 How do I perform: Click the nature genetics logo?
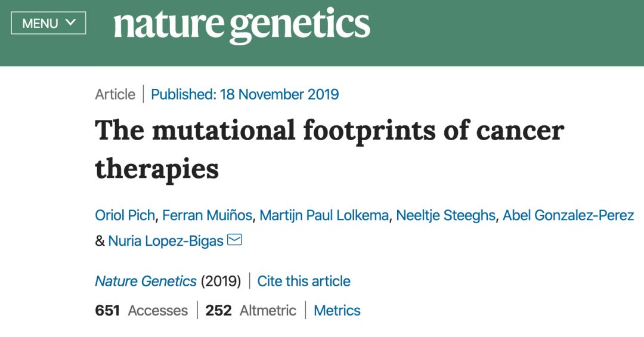pyautogui.click(x=241, y=25)
